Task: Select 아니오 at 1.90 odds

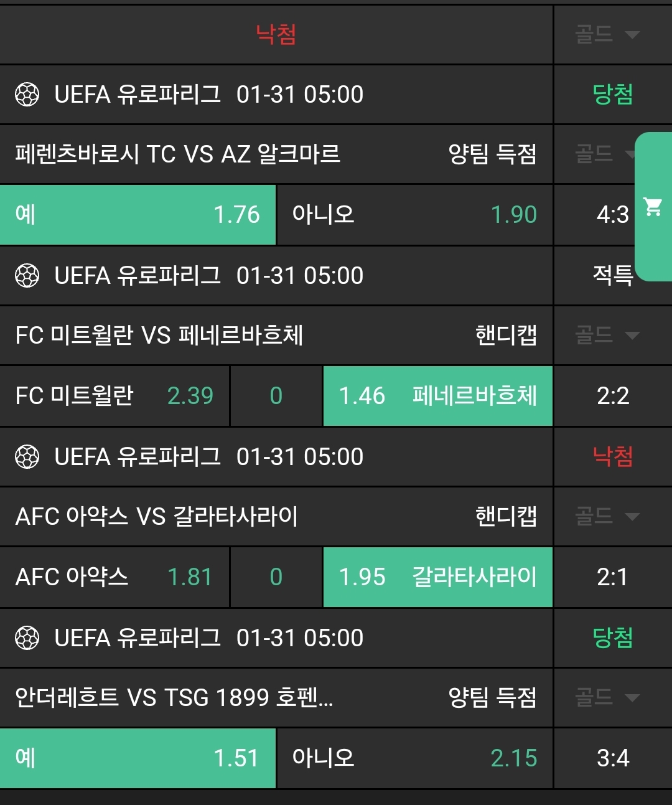Action: tap(414, 215)
